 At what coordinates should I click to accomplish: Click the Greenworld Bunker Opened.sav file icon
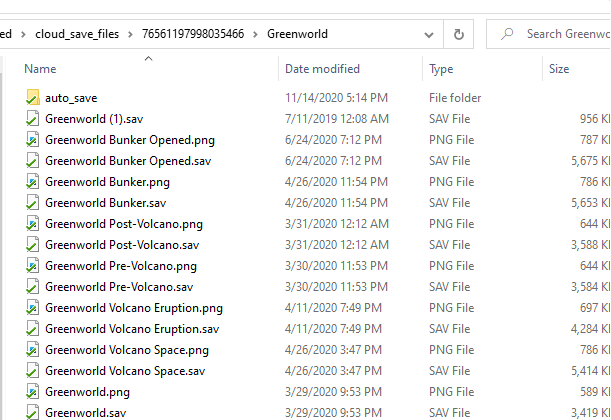[33, 161]
